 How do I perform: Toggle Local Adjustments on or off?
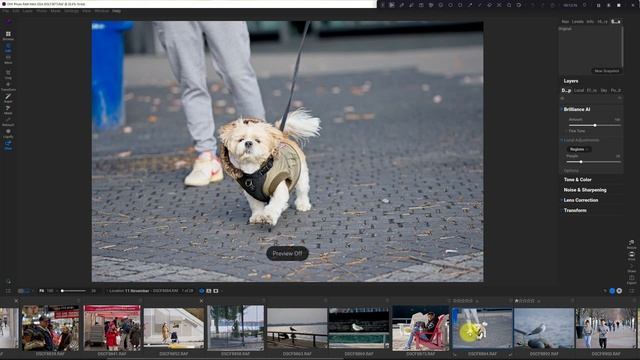click(x=562, y=140)
